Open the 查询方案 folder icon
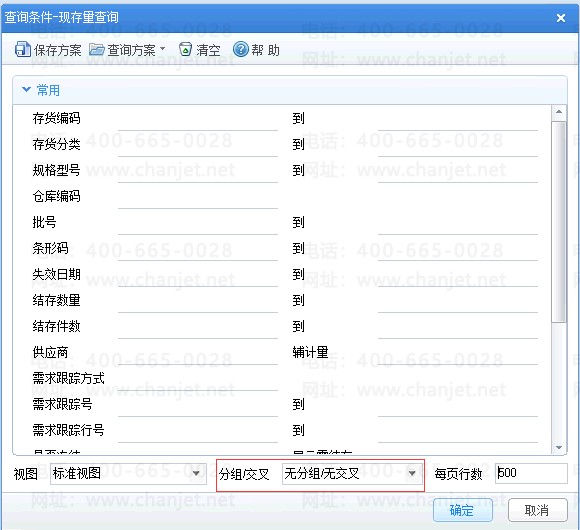580x530 pixels. (97, 49)
